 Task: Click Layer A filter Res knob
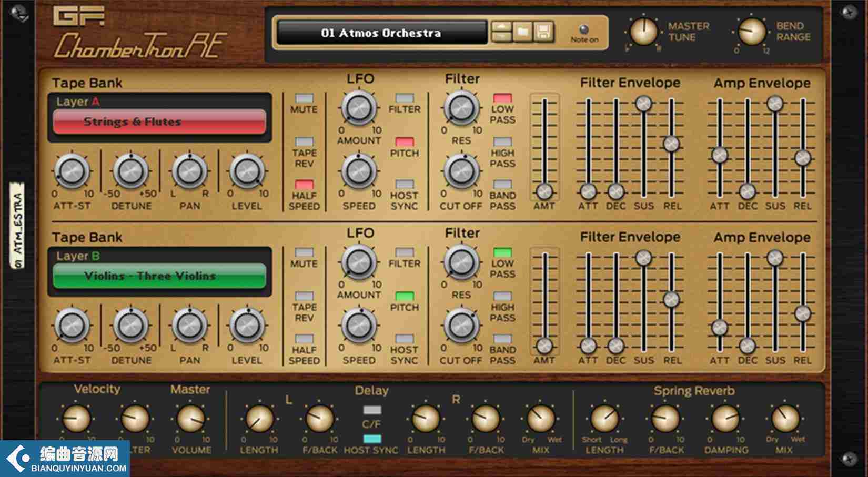[x=461, y=108]
